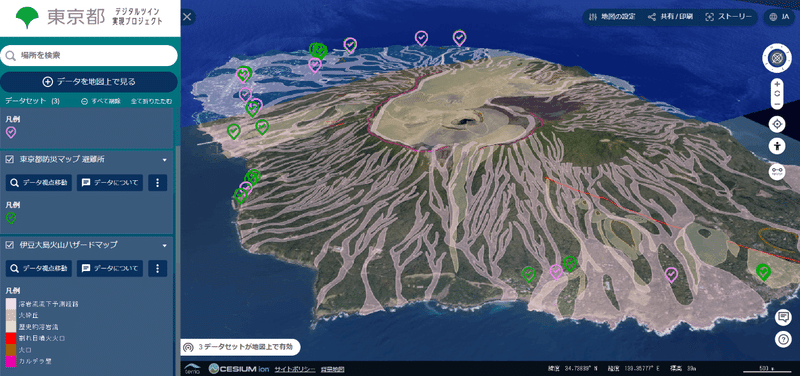The width and height of the screenshot is (800, 376).
Task: Click the Cesium ion logo
Action: (x=239, y=368)
